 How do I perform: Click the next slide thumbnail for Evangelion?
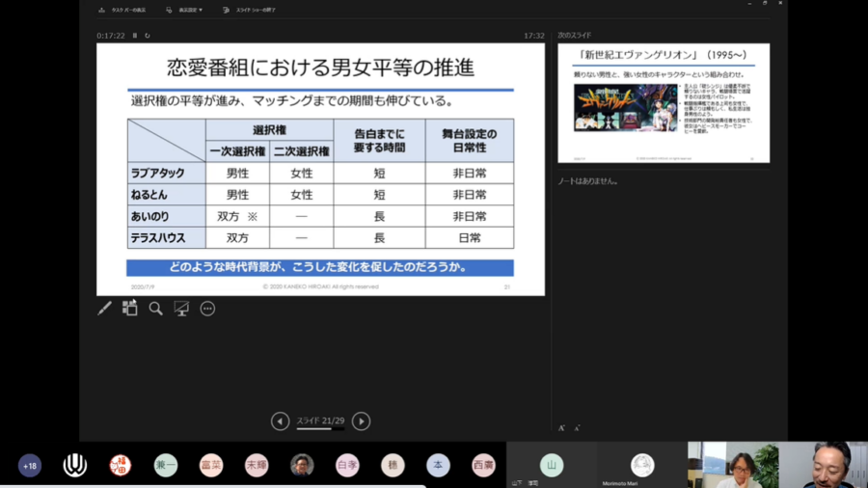pos(664,103)
